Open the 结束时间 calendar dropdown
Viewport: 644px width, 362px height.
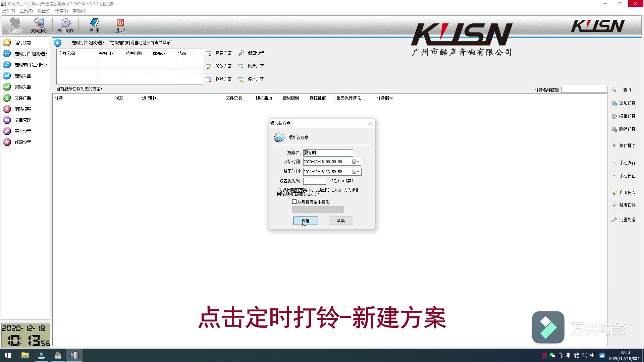356,172
